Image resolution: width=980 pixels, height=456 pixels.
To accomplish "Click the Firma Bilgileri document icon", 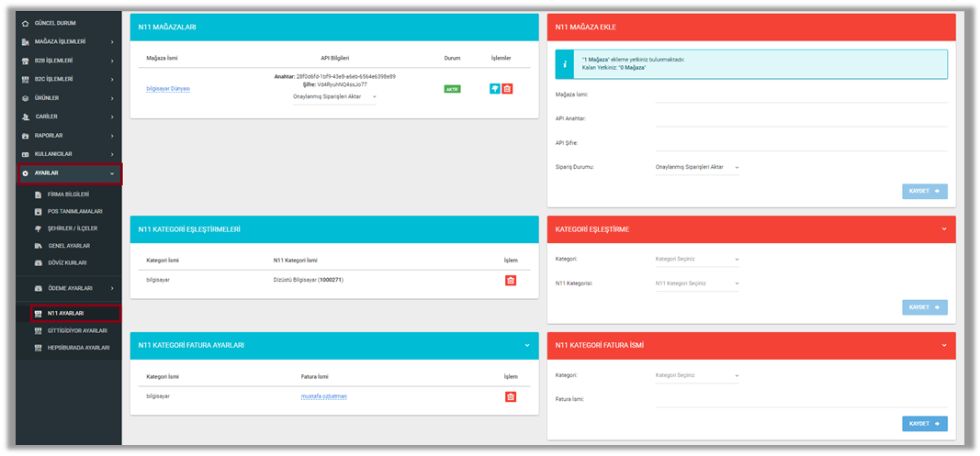I will click(x=38, y=195).
